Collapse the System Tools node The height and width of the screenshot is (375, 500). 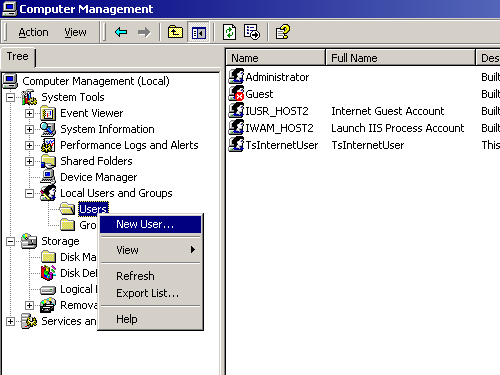(x=11, y=97)
